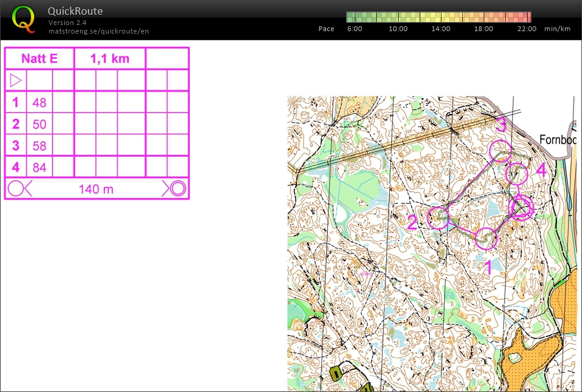
Task: Click the finish double-circle symbol in table
Action: point(178,189)
